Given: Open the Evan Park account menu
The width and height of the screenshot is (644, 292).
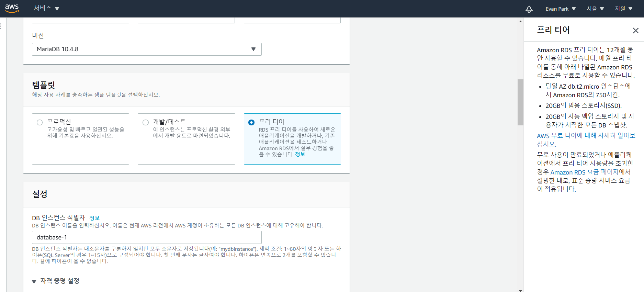Looking at the screenshot, I should coord(561,9).
